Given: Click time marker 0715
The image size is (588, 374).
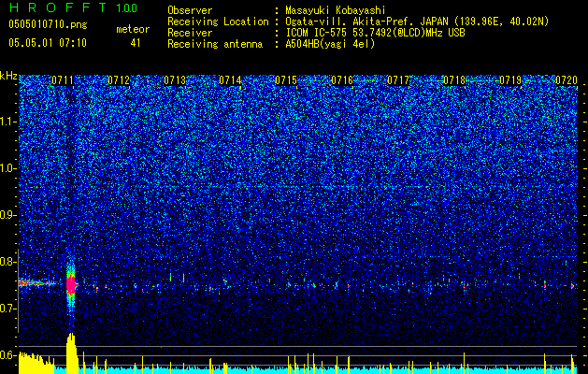Looking at the screenshot, I should 286,80.
